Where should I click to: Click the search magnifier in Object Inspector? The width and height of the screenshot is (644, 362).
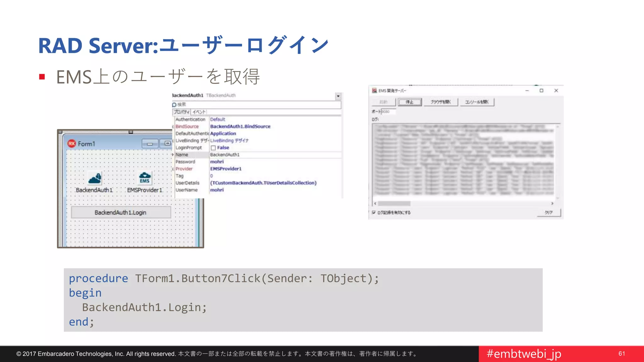pyautogui.click(x=174, y=105)
